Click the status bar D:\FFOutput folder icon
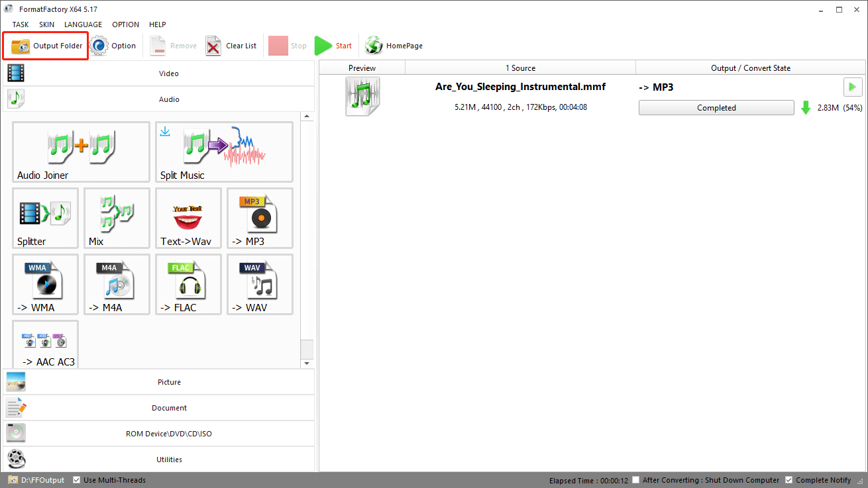The image size is (868, 488). 13,480
